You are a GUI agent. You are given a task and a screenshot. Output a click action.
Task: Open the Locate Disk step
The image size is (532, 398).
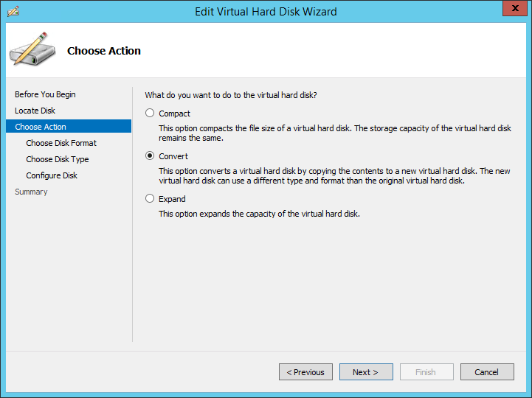click(x=35, y=111)
